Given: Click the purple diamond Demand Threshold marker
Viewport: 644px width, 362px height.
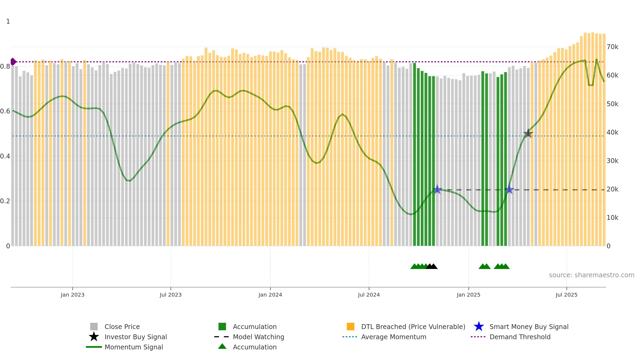Looking at the screenshot, I should coord(13,62).
